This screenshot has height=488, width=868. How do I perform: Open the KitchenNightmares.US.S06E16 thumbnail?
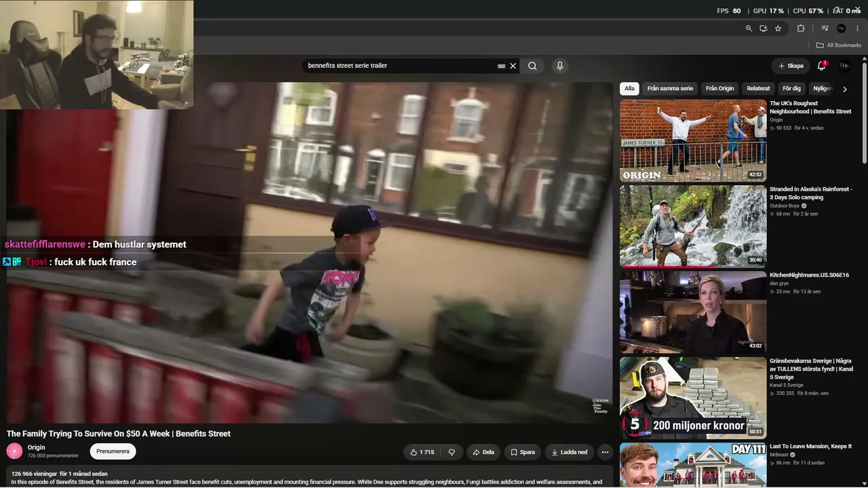coord(693,312)
